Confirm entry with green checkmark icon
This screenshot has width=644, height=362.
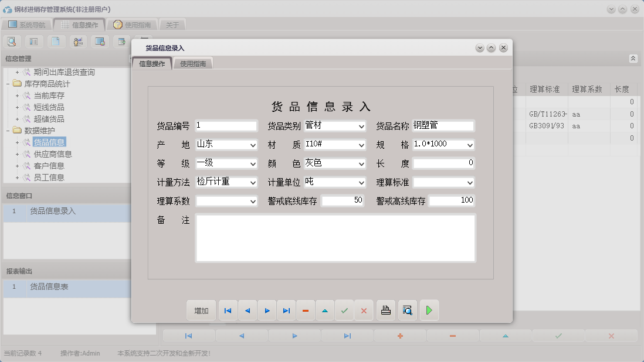click(345, 310)
